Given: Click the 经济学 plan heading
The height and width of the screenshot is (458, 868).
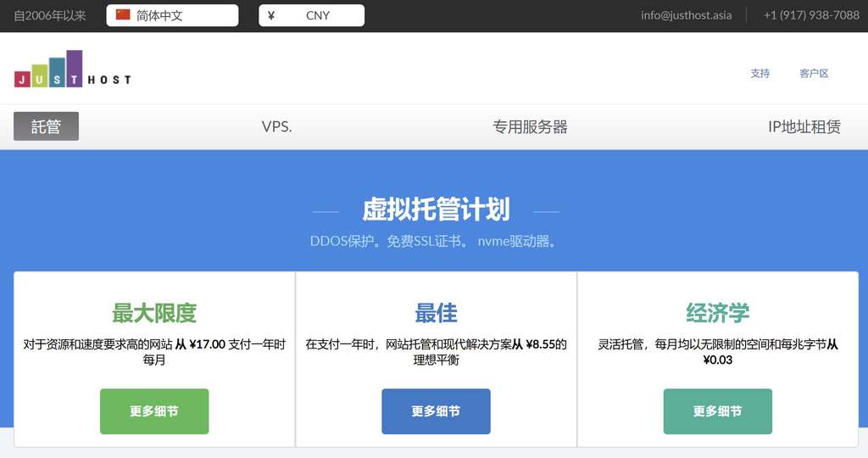Looking at the screenshot, I should (x=717, y=313).
